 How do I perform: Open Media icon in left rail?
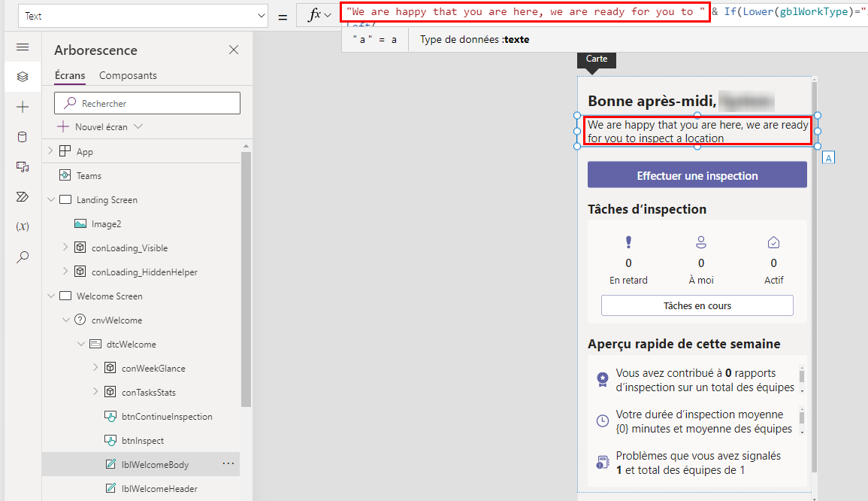click(23, 167)
